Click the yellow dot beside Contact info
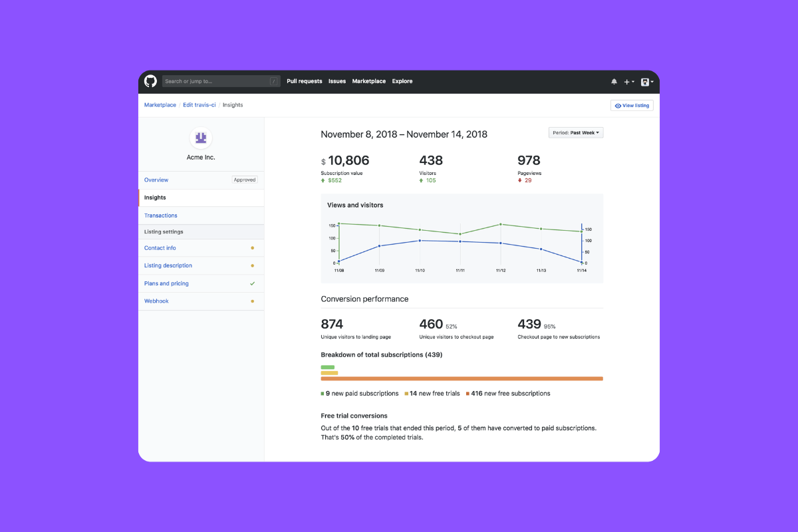This screenshot has height=532, width=798. pyautogui.click(x=253, y=247)
